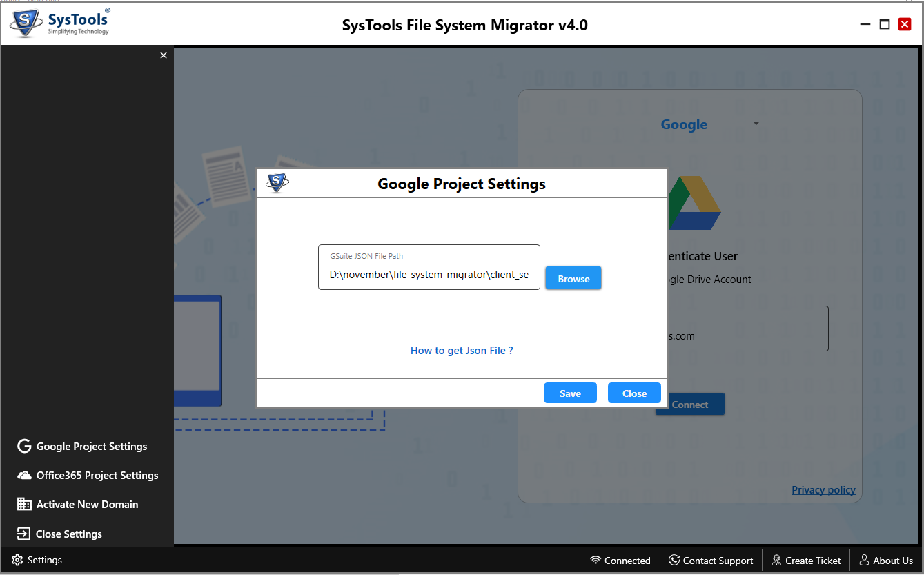The width and height of the screenshot is (924, 575).
Task: Click the Google Drive logo icon
Action: 694,203
